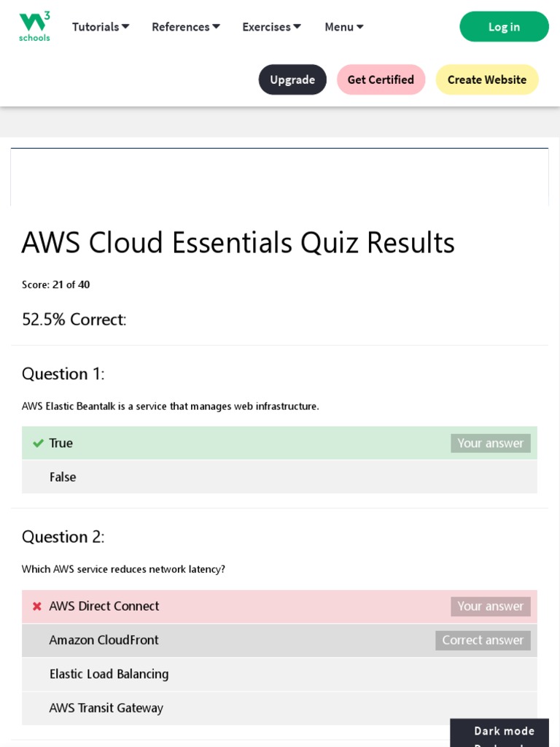This screenshot has height=747, width=560.
Task: Click the W3Schools logo
Action: pos(34,26)
